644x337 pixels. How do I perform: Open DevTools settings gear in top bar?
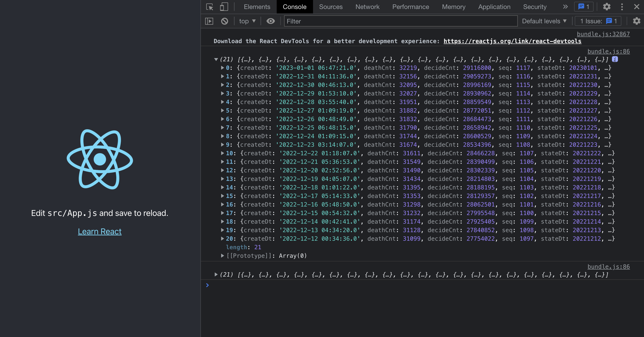(607, 7)
